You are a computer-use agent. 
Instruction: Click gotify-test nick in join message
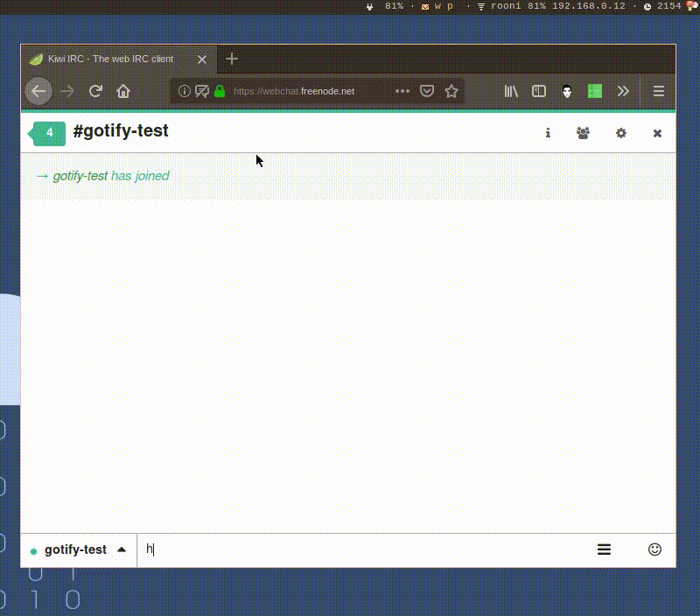pos(80,176)
